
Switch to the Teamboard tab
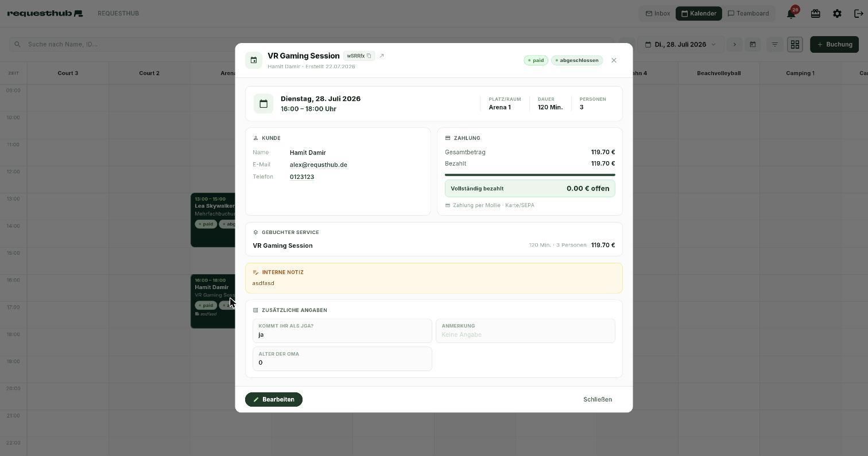pyautogui.click(x=748, y=14)
